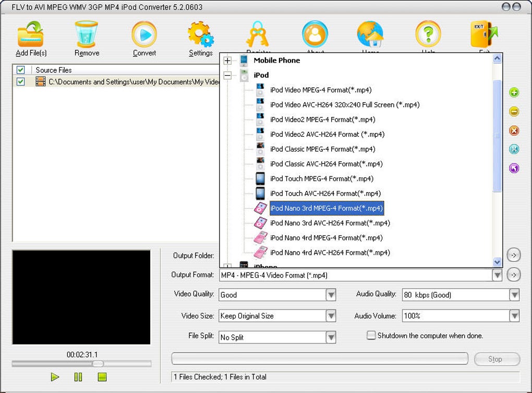Start conversion with the Convert icon
Image resolution: width=532 pixels, height=393 pixels.
(144, 34)
